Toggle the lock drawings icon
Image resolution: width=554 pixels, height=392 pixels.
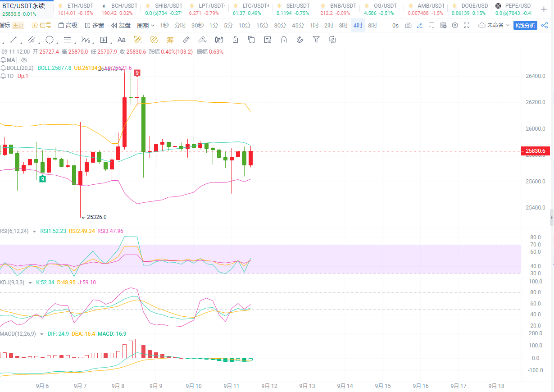(x=235, y=40)
